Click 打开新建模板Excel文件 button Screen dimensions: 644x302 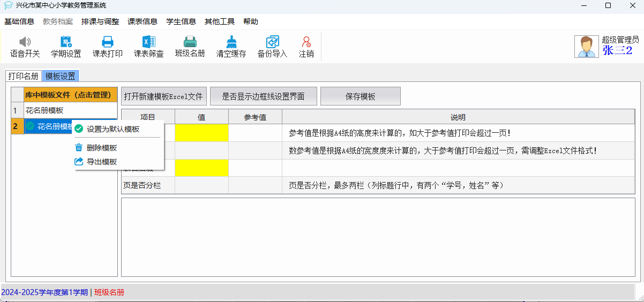pos(163,96)
